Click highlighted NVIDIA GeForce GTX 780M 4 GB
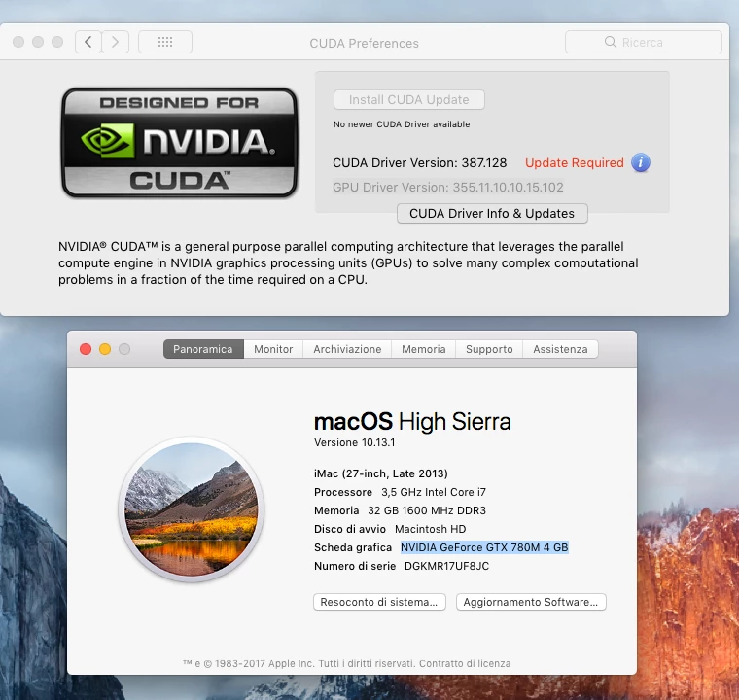739x700 pixels. click(484, 547)
